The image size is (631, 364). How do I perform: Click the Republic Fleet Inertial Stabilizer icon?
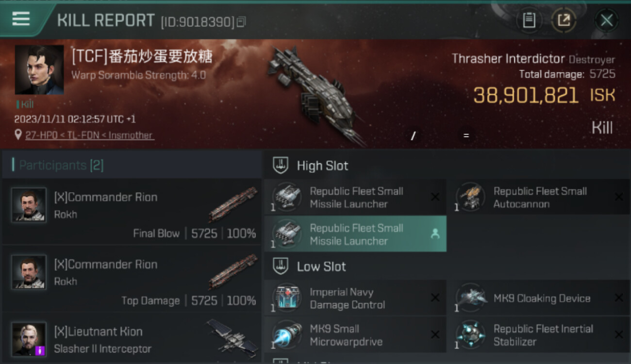(x=471, y=334)
